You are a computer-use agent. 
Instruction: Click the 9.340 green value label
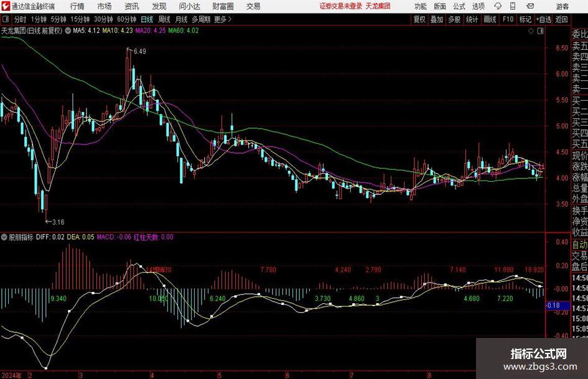[x=58, y=299]
